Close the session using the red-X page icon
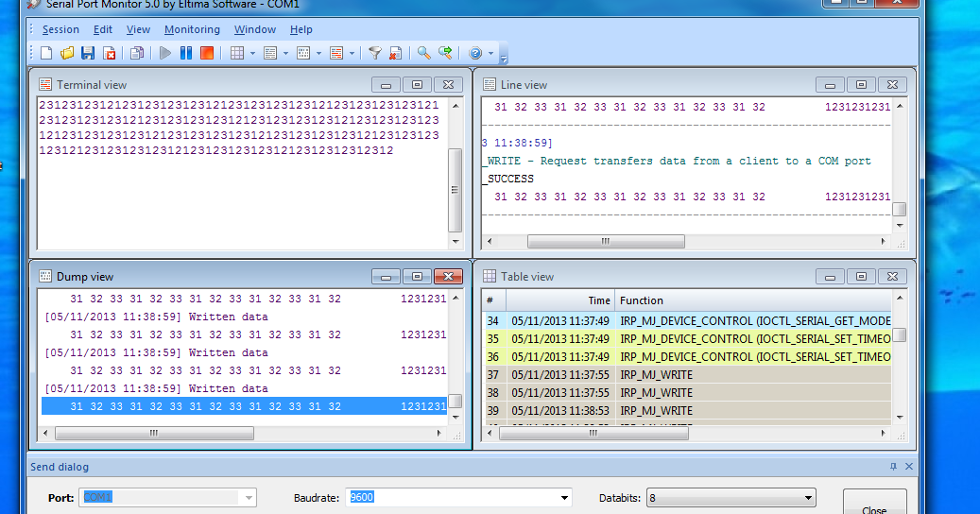The image size is (980, 514). [110, 53]
